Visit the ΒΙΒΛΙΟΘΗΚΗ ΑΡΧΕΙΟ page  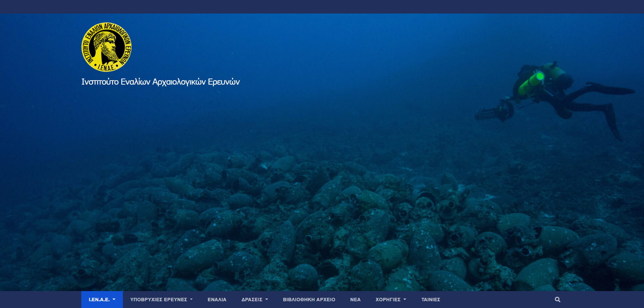coord(309,300)
